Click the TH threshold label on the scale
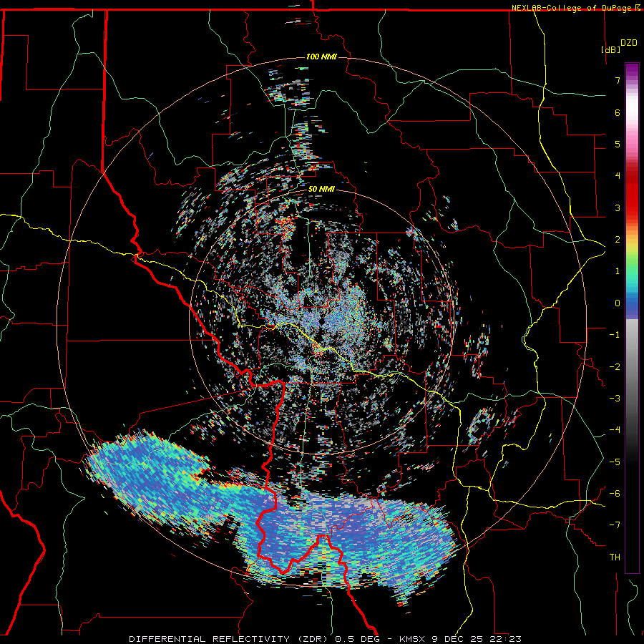Viewport: 644px width, 644px height. pyautogui.click(x=615, y=557)
